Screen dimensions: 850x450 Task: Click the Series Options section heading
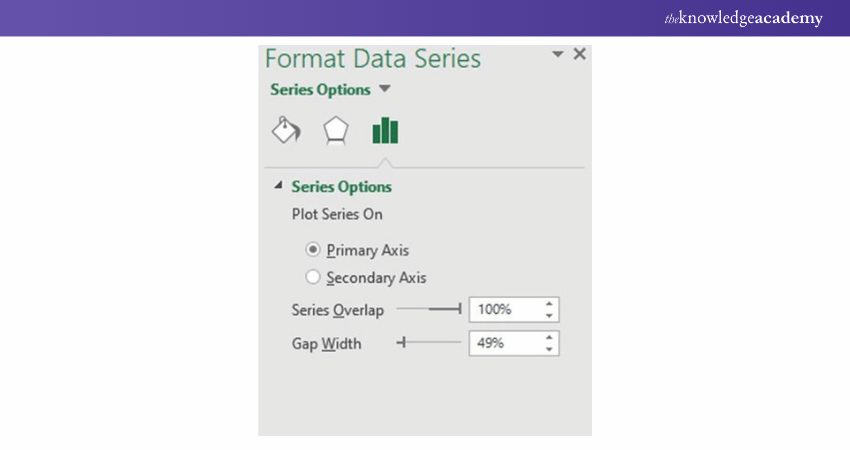click(341, 186)
